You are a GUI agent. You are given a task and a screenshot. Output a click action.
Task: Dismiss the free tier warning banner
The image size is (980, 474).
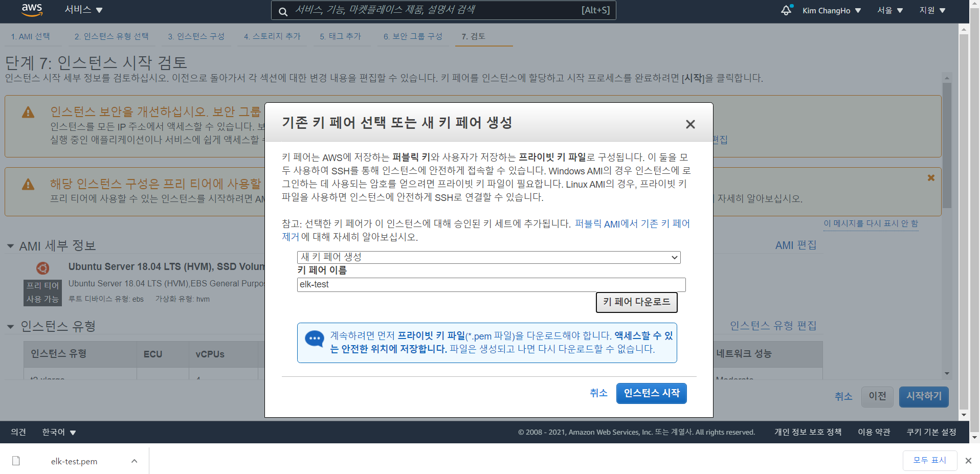coord(931,178)
